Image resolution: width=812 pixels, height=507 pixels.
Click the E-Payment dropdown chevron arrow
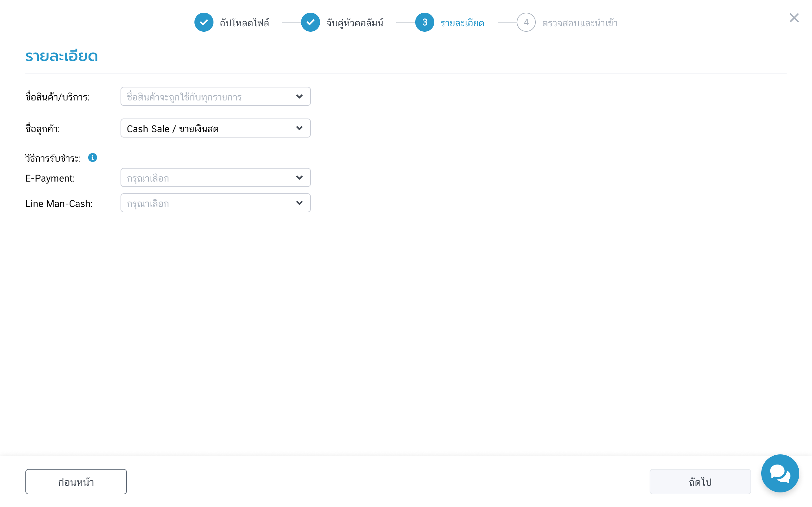point(299,178)
